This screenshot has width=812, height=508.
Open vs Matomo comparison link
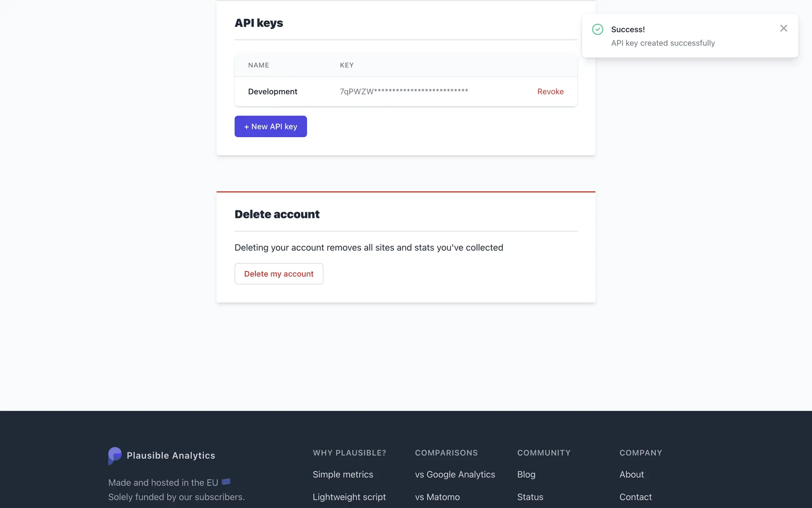437,497
